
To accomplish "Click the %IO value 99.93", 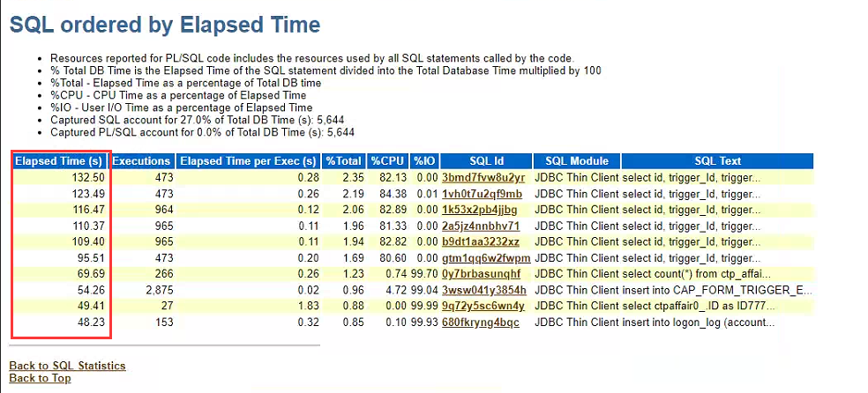I will (x=424, y=322).
